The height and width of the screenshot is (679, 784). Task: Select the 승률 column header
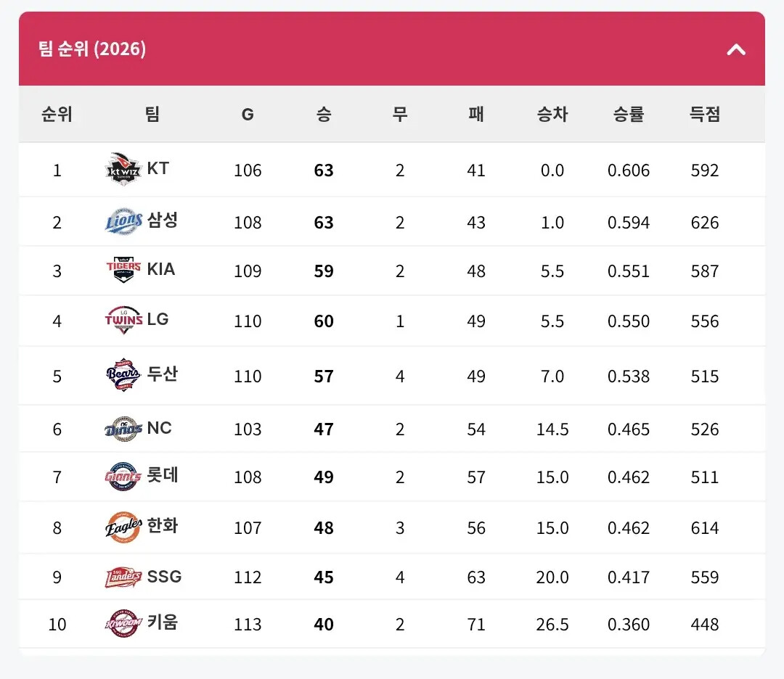click(x=629, y=115)
